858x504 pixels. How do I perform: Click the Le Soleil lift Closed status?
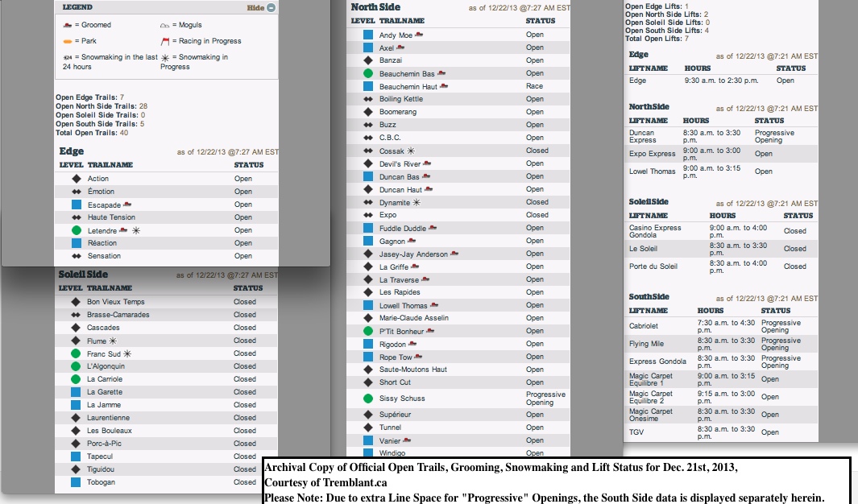coord(794,249)
